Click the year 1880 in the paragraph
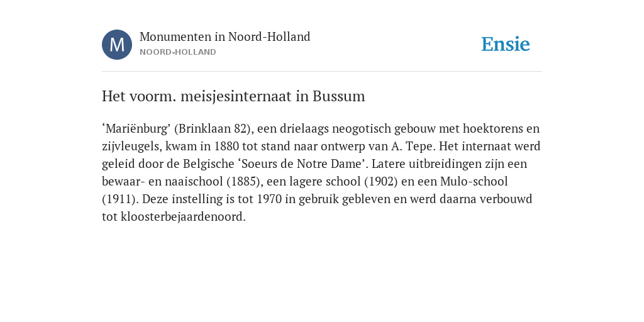The width and height of the screenshot is (644, 322). [x=226, y=146]
